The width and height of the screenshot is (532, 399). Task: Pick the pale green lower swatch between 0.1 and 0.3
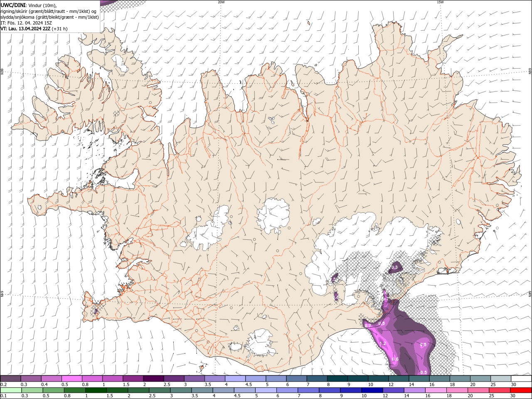click(x=11, y=390)
